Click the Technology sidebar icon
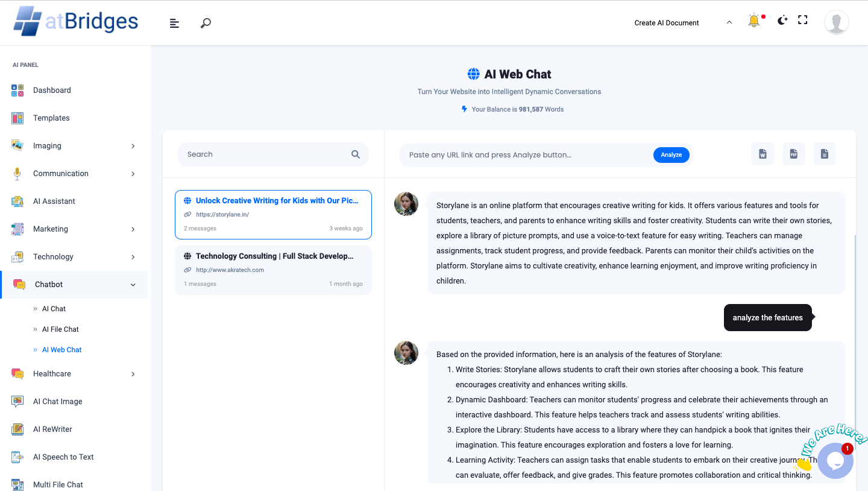The height and width of the screenshot is (491, 868). coord(17,257)
